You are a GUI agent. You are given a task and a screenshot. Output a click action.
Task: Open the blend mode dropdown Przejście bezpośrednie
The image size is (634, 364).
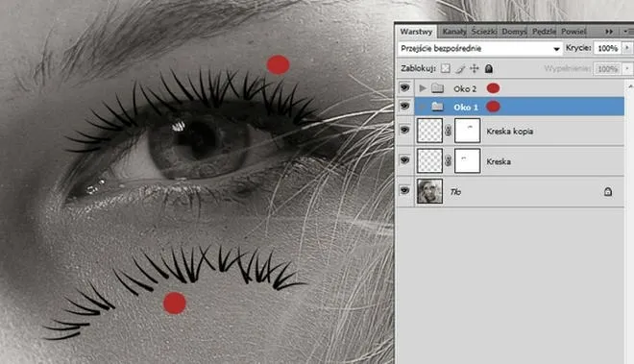[480, 49]
